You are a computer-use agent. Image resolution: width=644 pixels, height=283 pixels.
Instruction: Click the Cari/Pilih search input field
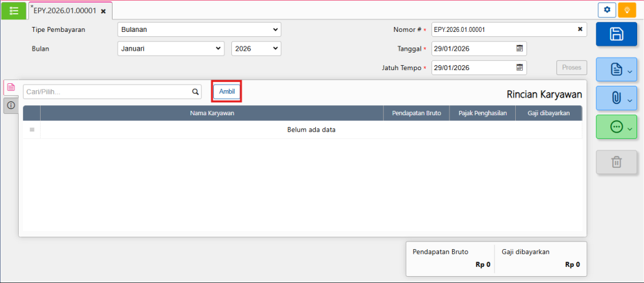tap(107, 92)
